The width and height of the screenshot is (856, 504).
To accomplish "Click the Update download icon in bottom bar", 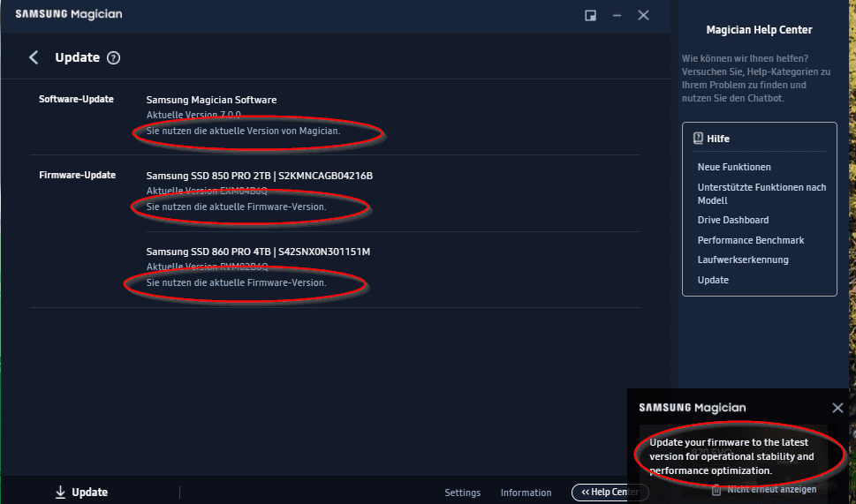I will (60, 492).
